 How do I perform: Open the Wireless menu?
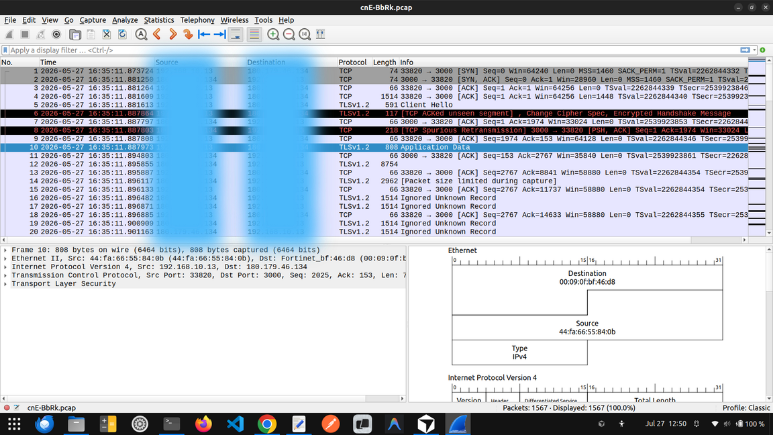(234, 20)
